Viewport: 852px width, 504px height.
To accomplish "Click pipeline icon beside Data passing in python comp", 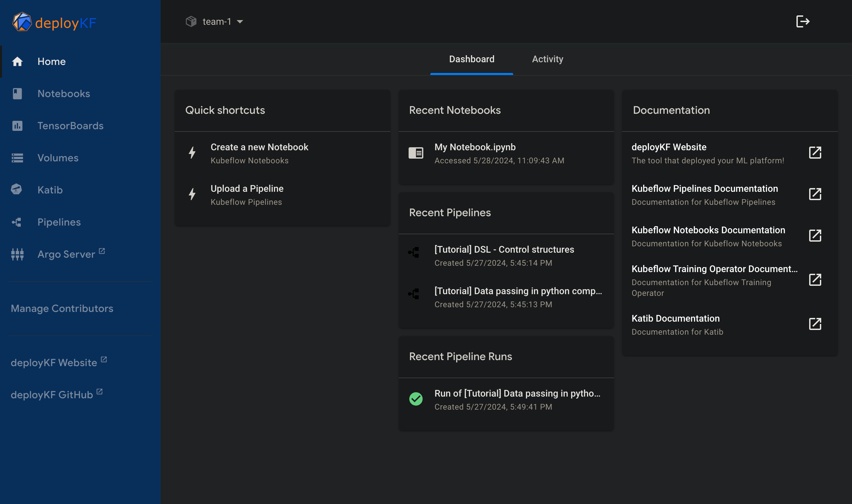I will click(x=414, y=294).
